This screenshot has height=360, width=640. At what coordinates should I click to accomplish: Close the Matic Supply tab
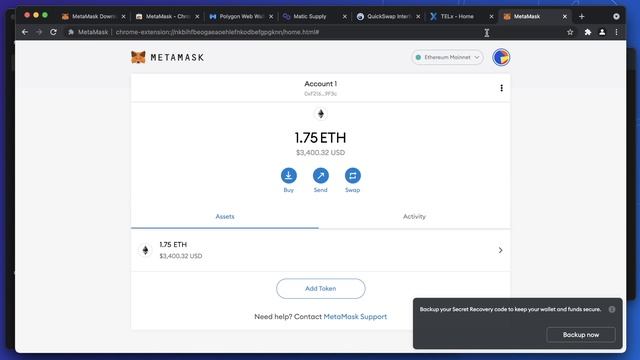[x=344, y=16]
